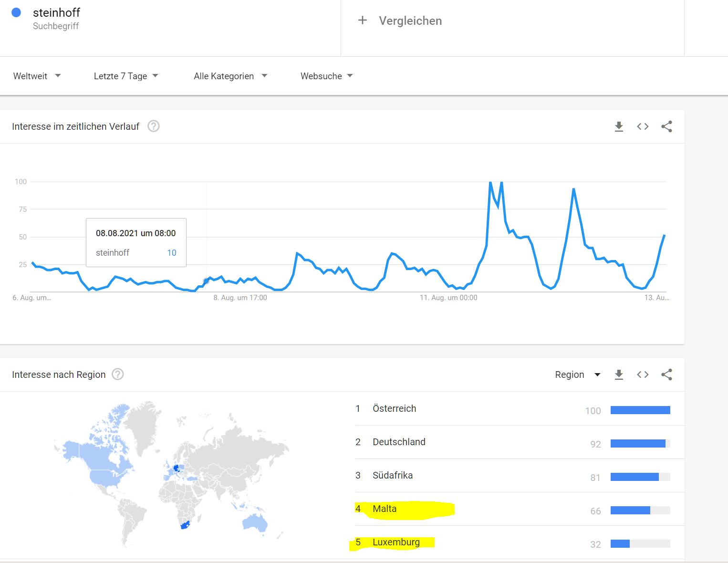This screenshot has width=728, height=563.
Task: Download the time trend chart data
Action: pos(619,126)
